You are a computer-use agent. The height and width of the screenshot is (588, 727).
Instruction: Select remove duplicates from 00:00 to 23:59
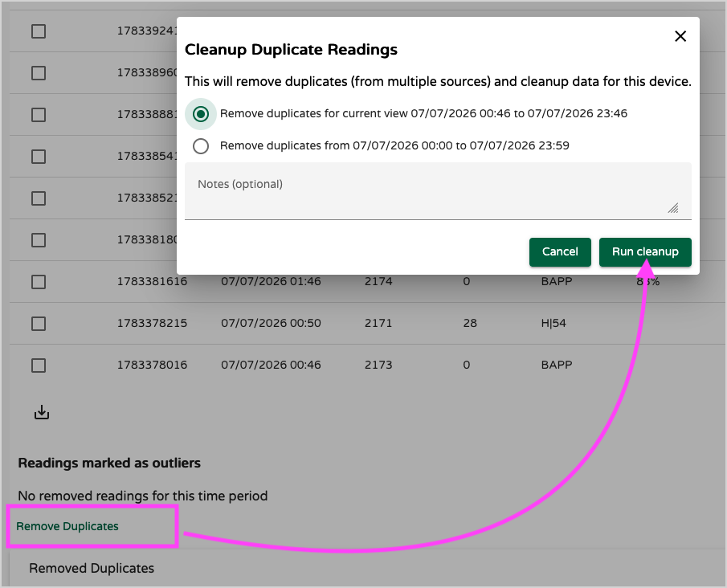(x=201, y=146)
